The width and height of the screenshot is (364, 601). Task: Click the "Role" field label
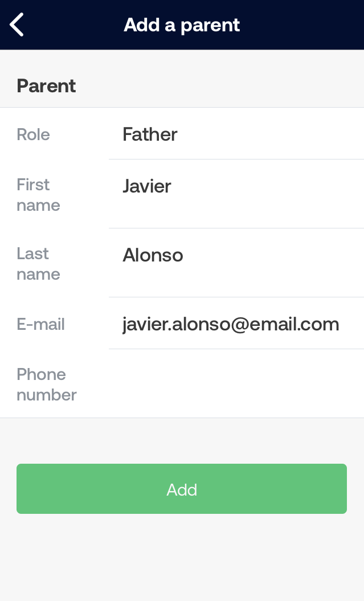pos(33,134)
